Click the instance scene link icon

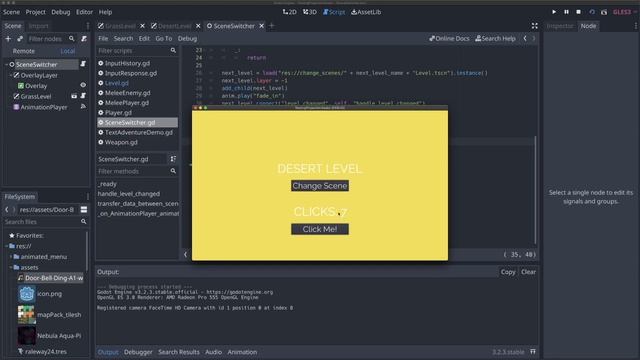coord(20,39)
